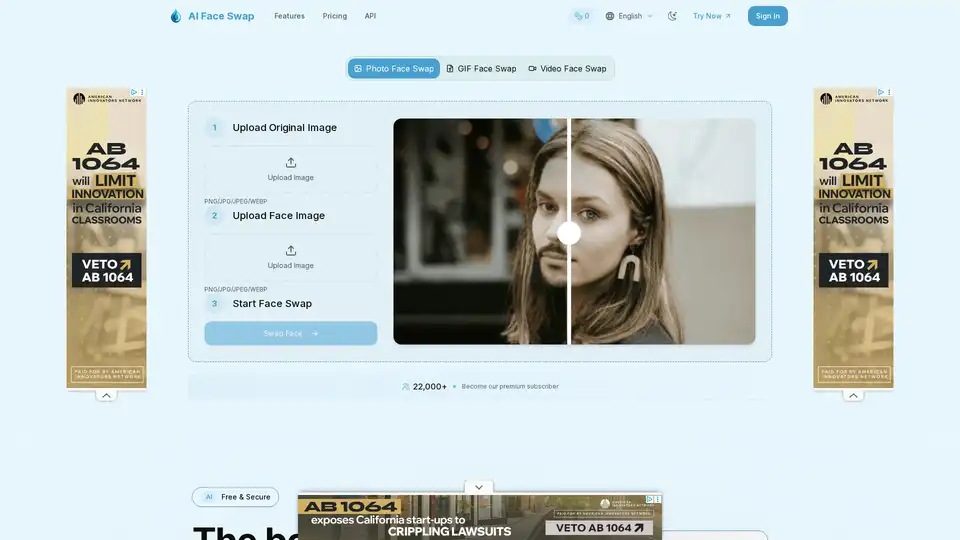Click upload icon under Upload Face Image
This screenshot has width=960, height=540.
coord(291,251)
